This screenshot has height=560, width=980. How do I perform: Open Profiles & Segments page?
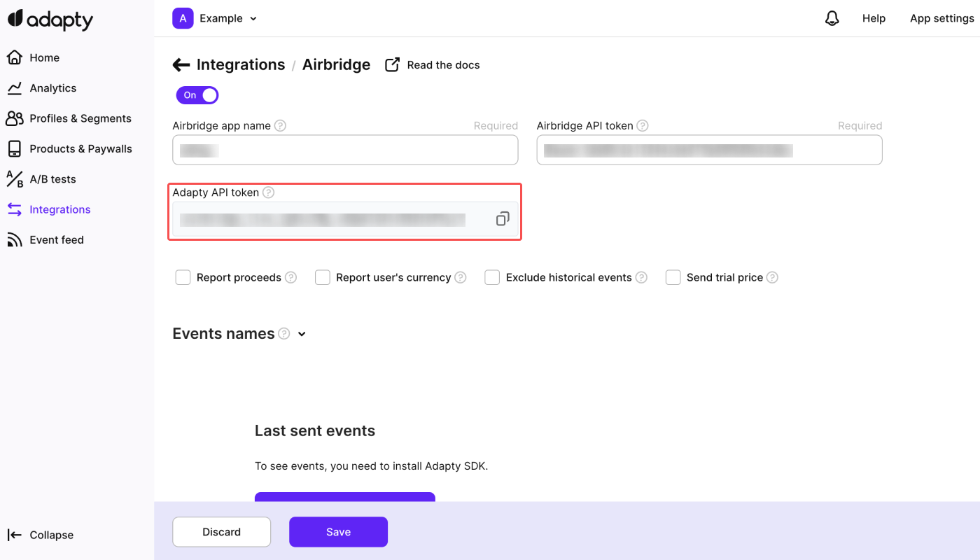[x=80, y=118]
